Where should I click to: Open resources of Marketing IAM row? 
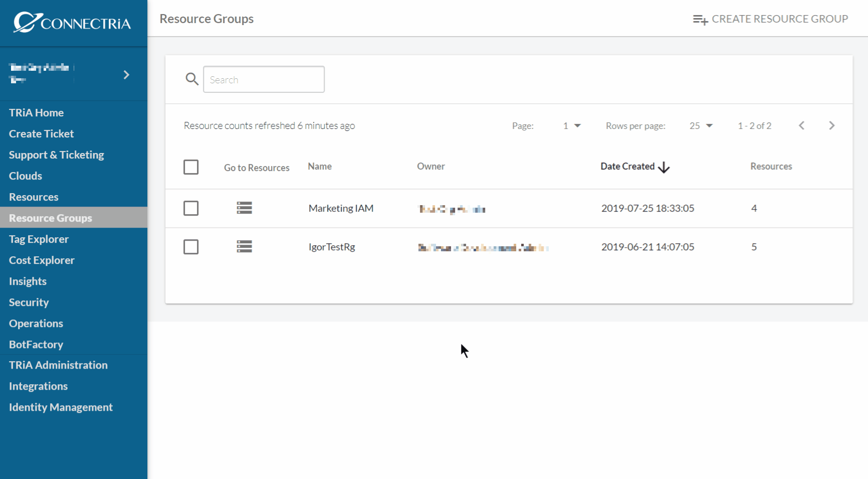244,208
